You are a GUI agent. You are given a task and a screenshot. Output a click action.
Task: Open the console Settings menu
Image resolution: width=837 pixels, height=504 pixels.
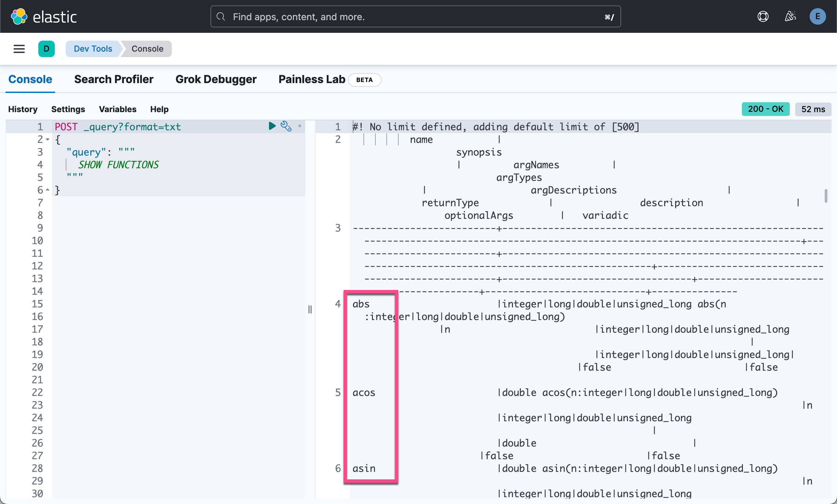pos(68,109)
